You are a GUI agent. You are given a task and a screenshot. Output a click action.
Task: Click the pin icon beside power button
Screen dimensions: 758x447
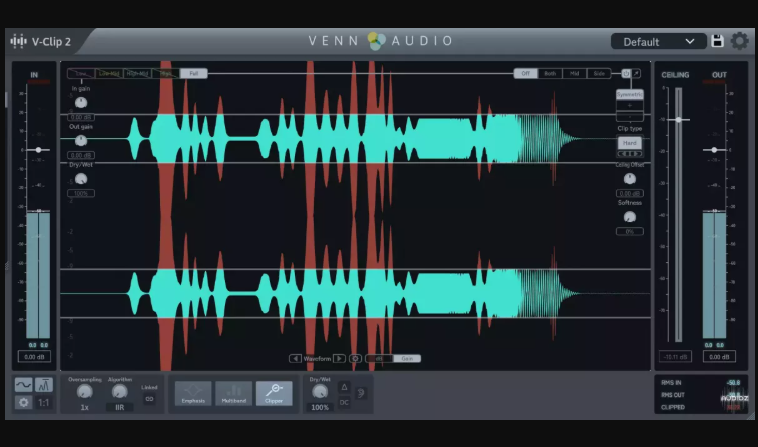click(x=637, y=73)
